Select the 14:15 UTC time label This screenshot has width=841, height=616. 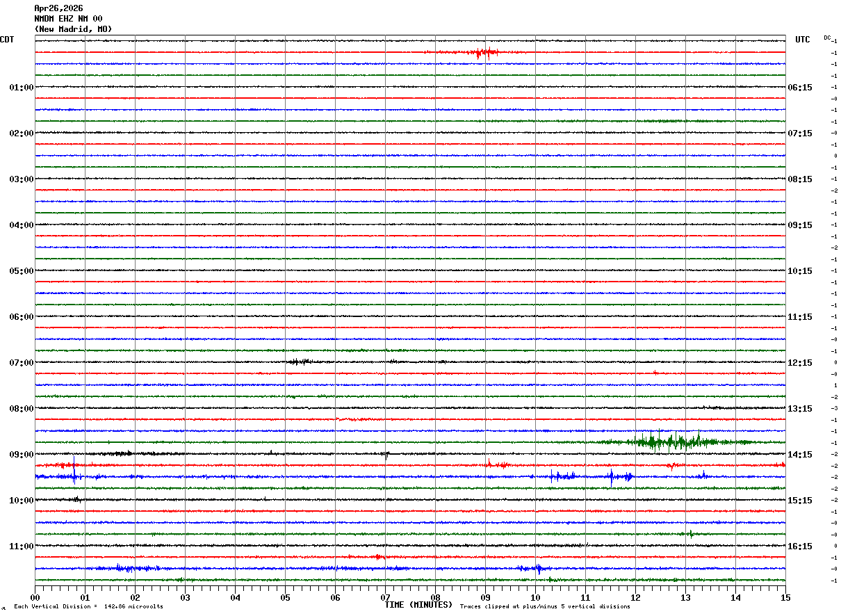pos(799,455)
